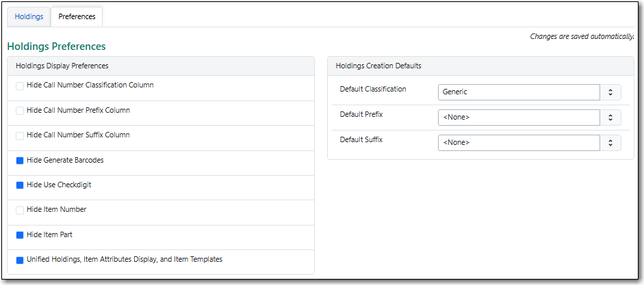644x285 pixels.
Task: Open the Default Classification dropdown arrows
Action: tap(610, 92)
